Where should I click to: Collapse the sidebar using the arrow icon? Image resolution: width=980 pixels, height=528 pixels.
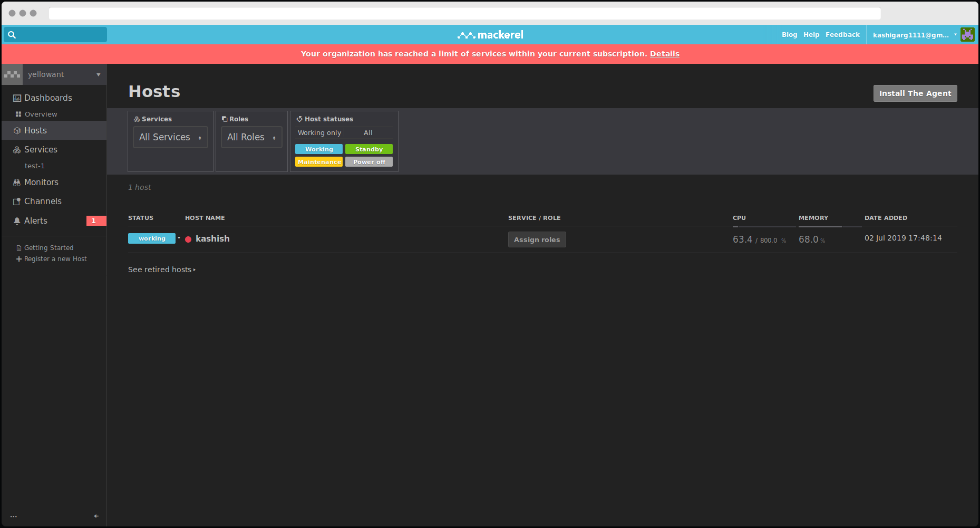point(96,516)
